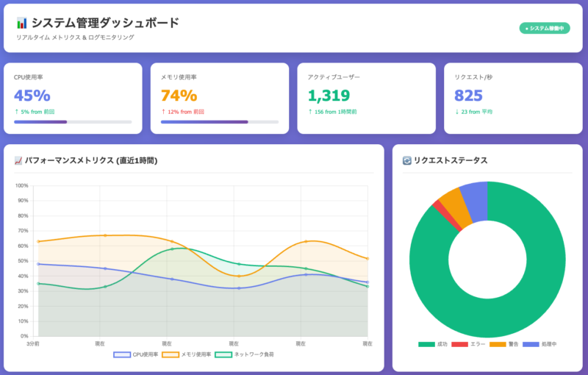
Task: Click the refresh icon beside リクエストステータス
Action: coord(407,160)
